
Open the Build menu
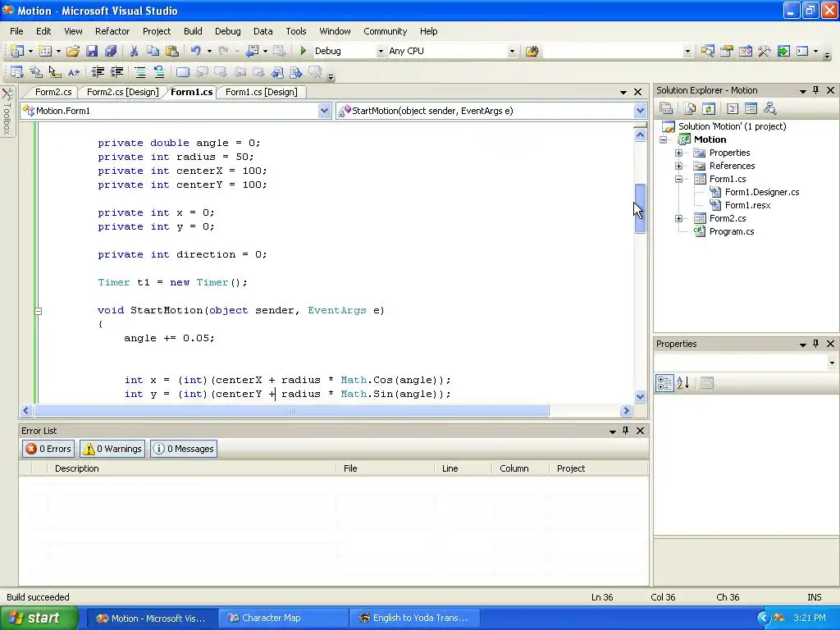click(193, 31)
